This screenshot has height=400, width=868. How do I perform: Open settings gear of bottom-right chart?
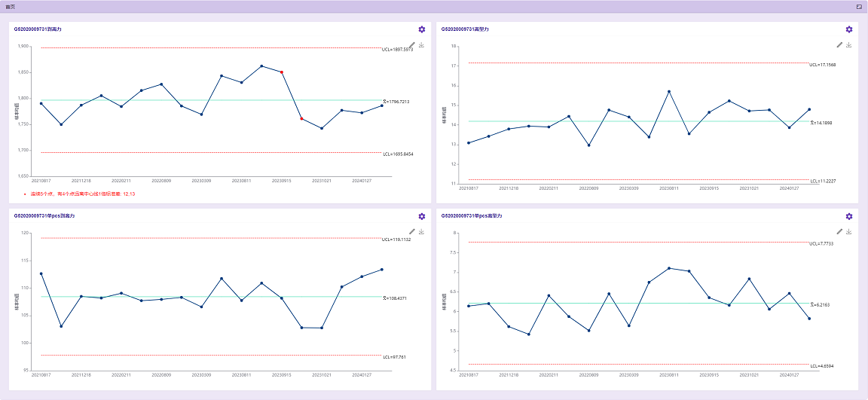point(849,216)
